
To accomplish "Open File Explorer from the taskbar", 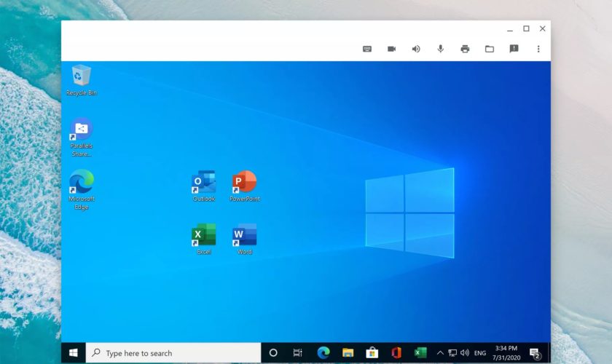I will coord(348,353).
